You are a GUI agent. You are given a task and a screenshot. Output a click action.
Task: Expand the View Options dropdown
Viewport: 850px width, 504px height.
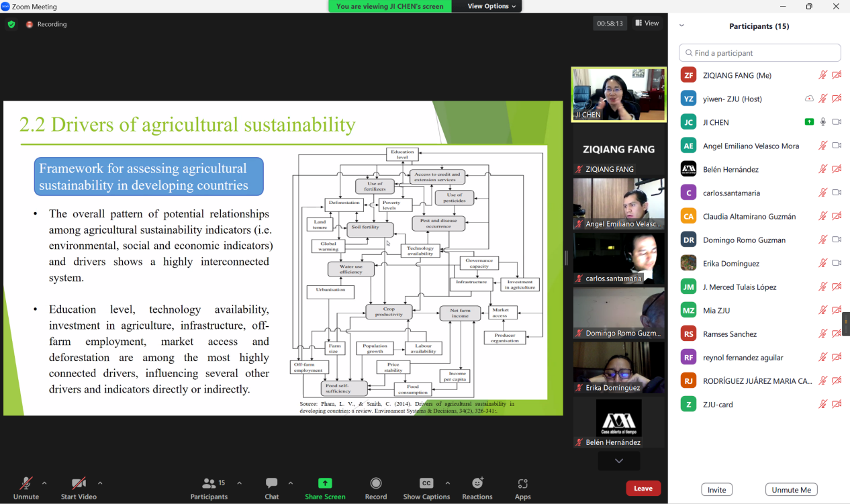[x=491, y=6]
